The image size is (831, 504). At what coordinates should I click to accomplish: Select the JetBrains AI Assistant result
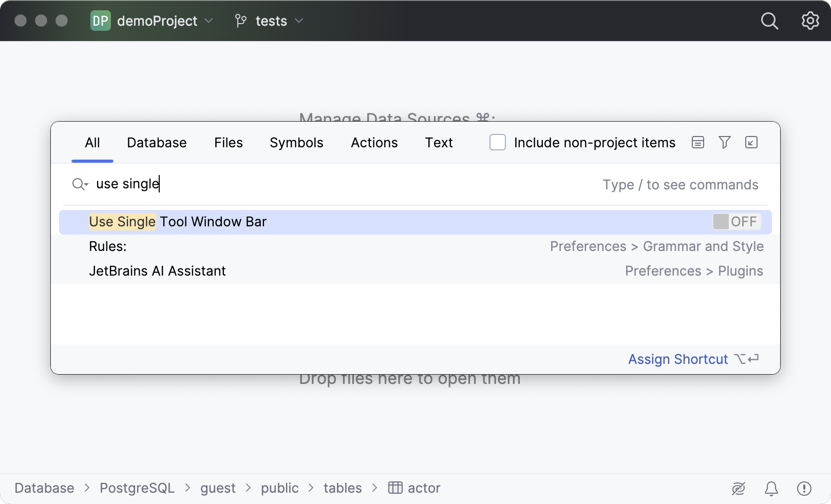[x=157, y=271]
